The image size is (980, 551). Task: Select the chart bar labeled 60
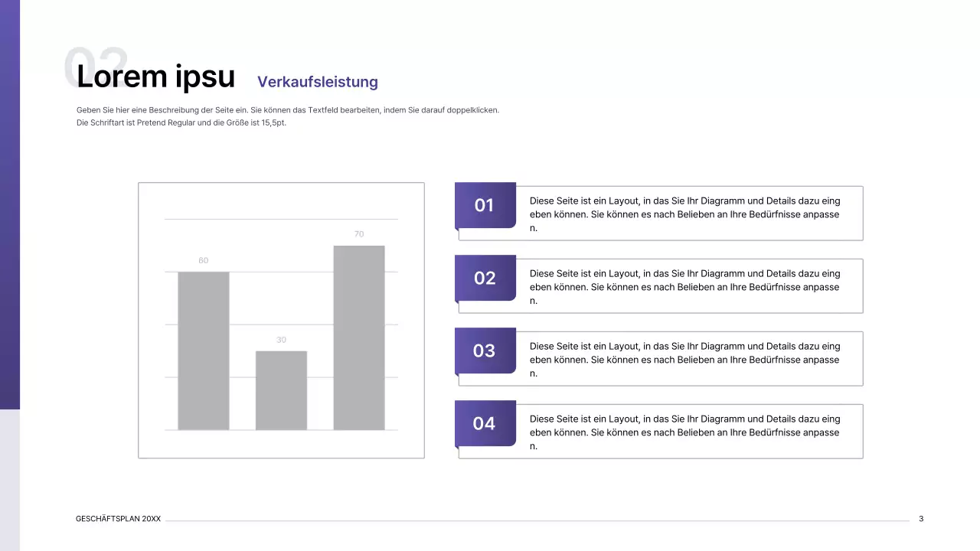pos(203,350)
